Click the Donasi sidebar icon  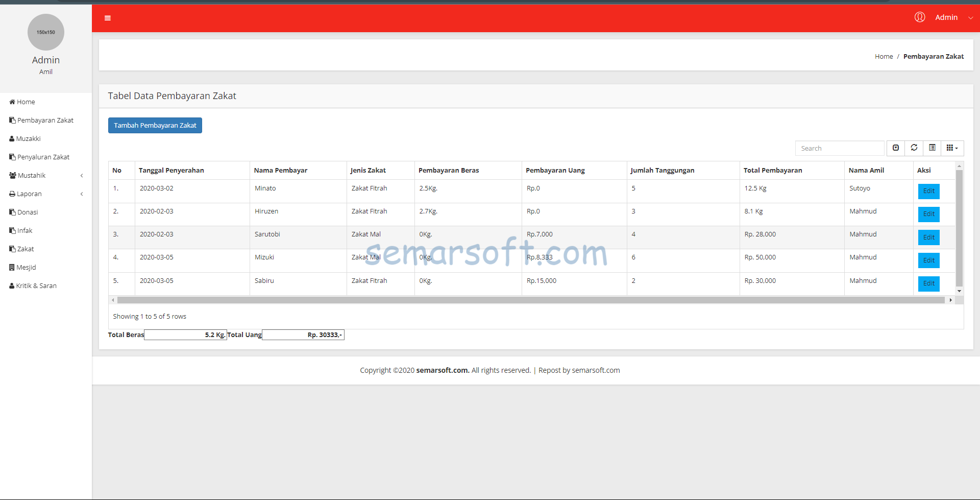(x=11, y=212)
